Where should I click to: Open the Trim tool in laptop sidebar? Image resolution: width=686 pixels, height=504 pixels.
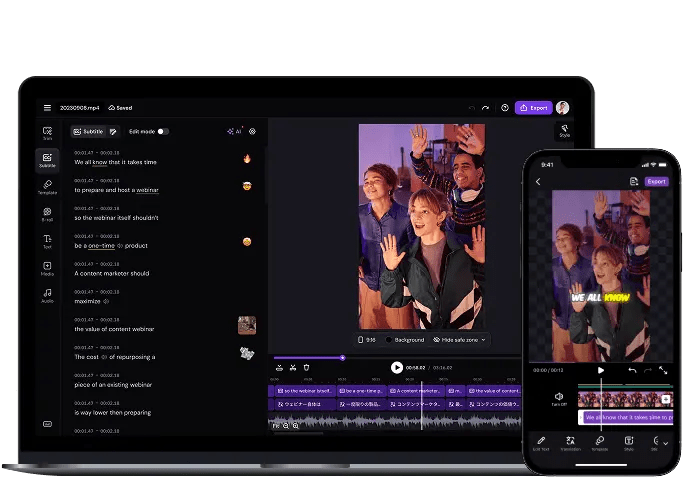(x=47, y=133)
